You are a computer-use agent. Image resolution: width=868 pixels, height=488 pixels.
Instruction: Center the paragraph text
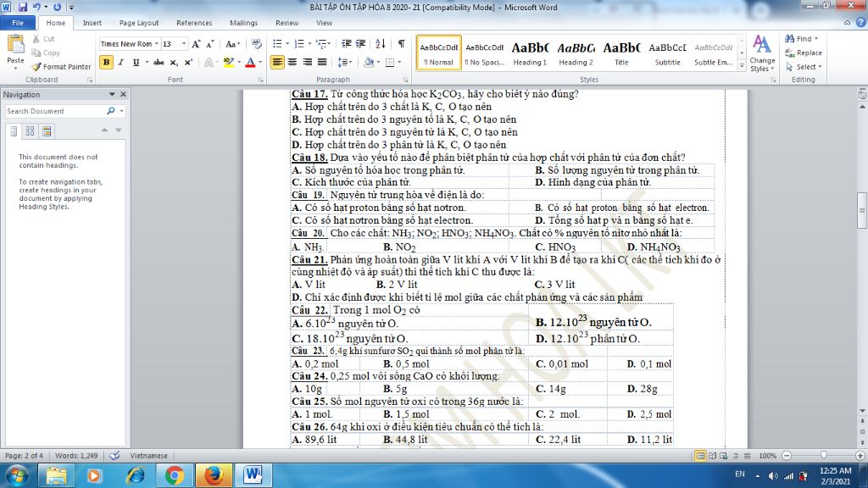[292, 63]
